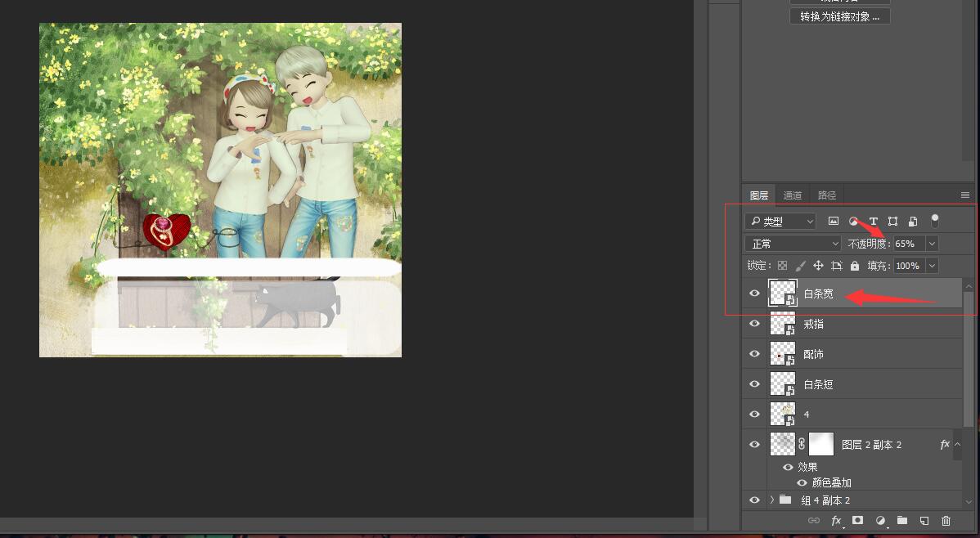The height and width of the screenshot is (538, 980).
Task: Open the 填充 fill slider arrow
Action: [932, 266]
